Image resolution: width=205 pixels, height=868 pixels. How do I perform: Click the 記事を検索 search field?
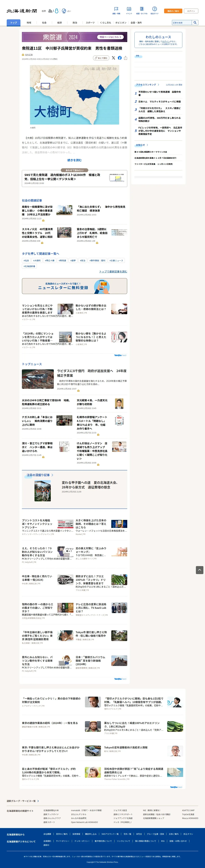[x=182, y=23]
